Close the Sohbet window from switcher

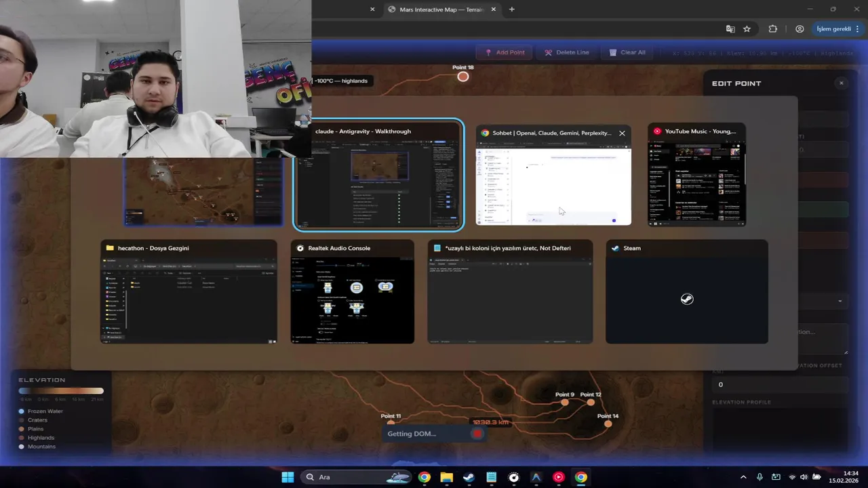coord(622,133)
